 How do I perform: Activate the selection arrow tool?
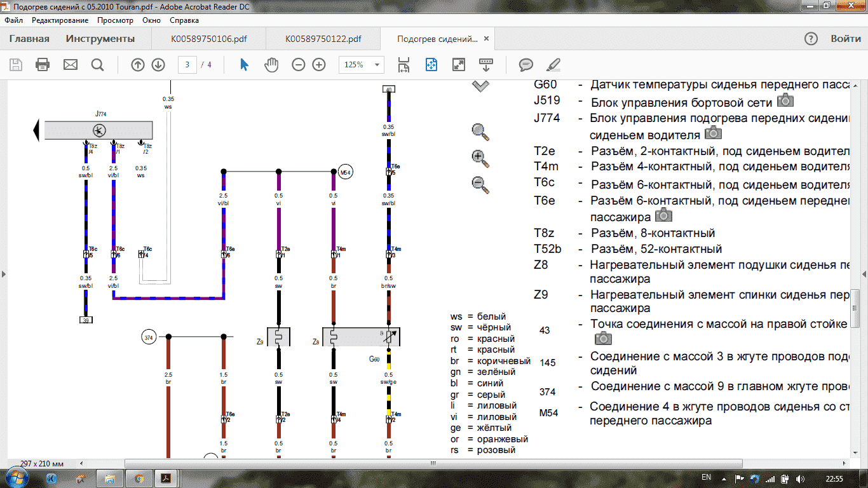click(244, 65)
